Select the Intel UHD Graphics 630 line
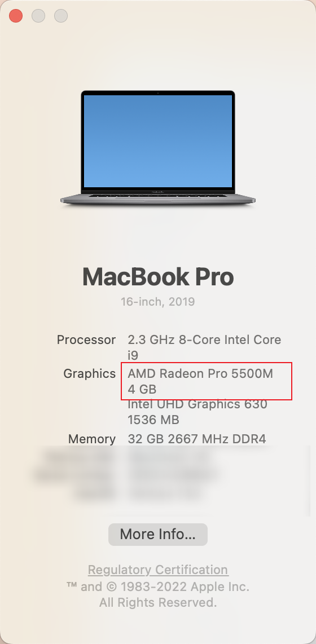The width and height of the screenshot is (316, 644). click(197, 404)
